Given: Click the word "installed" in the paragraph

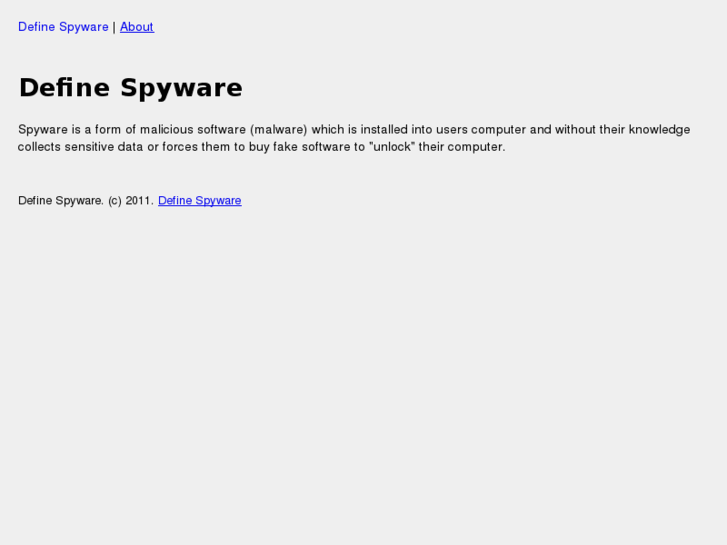Looking at the screenshot, I should (x=384, y=130).
